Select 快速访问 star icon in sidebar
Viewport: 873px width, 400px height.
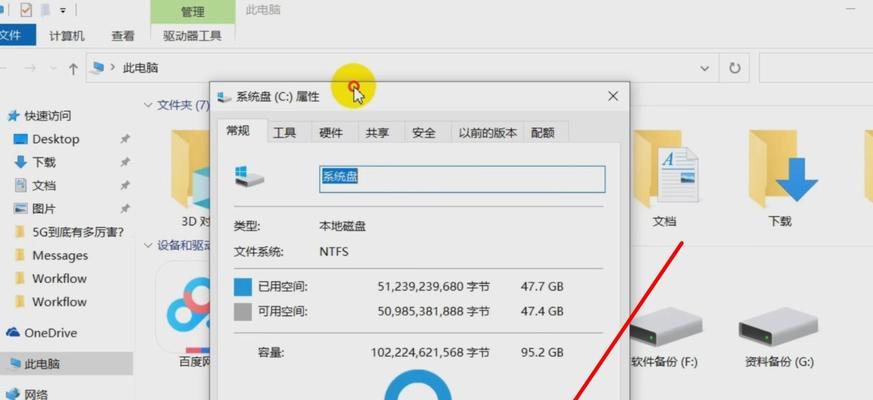[x=12, y=116]
